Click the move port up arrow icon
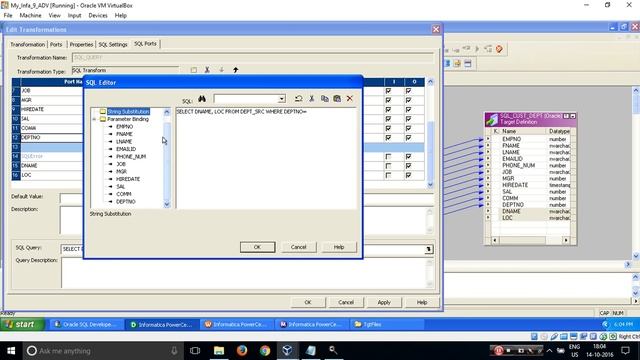This screenshot has width=640, height=360. [x=236, y=70]
